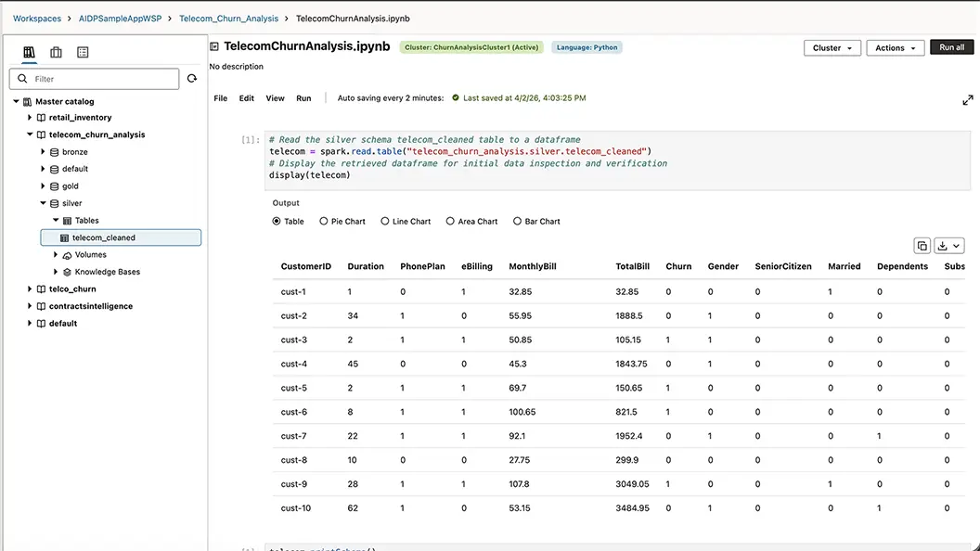Screen dimensions: 980x551
Task: Click the CustomerID column header
Action: click(305, 267)
